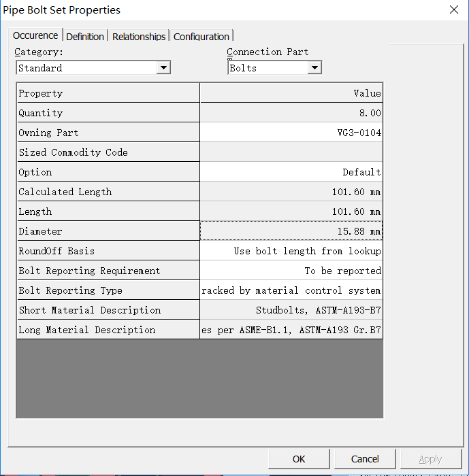
Task: Click the RoundOff Basis value cell
Action: pos(291,251)
